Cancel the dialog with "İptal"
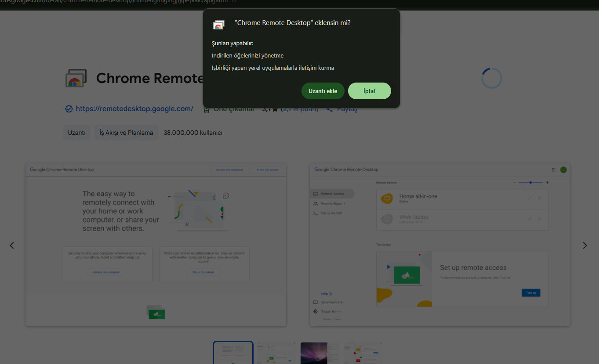The height and width of the screenshot is (364, 599). (x=370, y=91)
